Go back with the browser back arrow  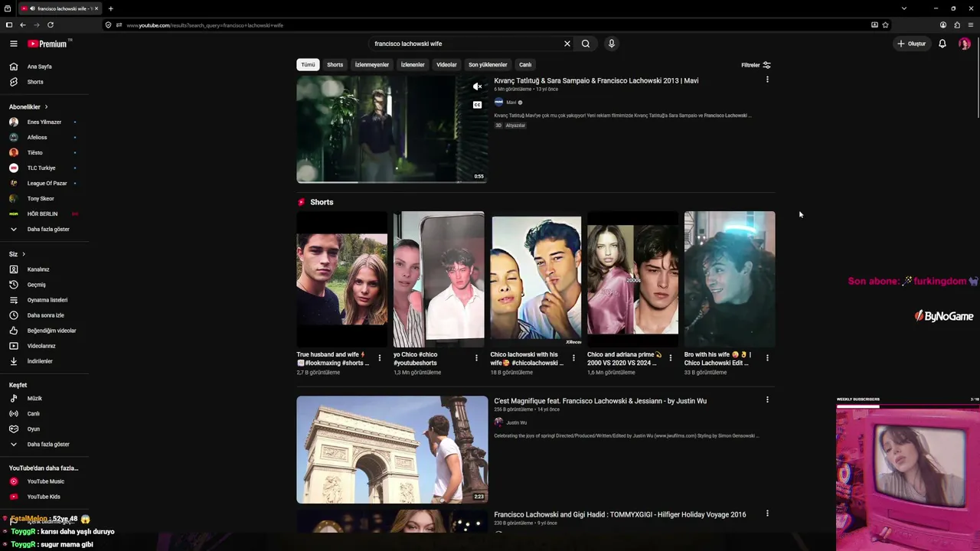click(x=23, y=25)
